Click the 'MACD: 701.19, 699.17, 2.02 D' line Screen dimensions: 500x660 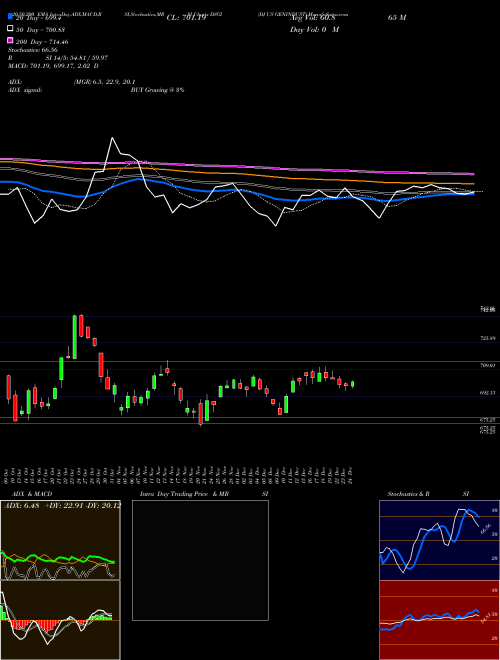(x=53, y=66)
